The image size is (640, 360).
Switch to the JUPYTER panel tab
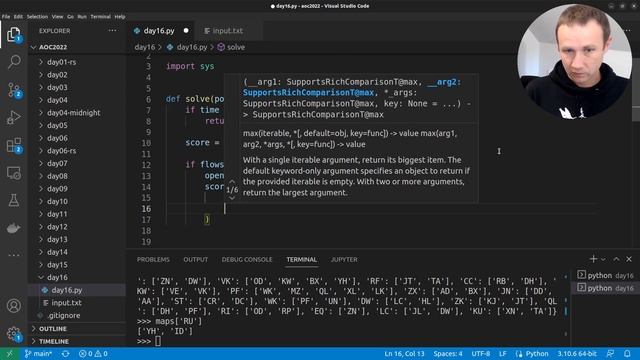pos(344,260)
